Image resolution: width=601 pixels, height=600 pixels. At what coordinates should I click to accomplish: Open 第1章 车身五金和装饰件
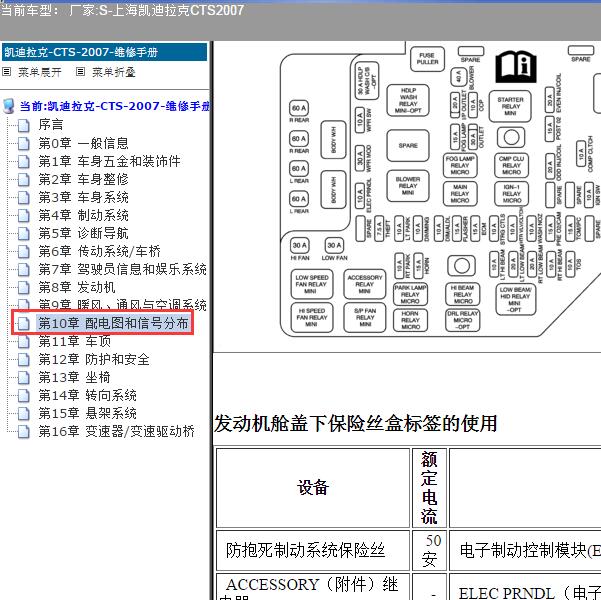click(x=109, y=161)
